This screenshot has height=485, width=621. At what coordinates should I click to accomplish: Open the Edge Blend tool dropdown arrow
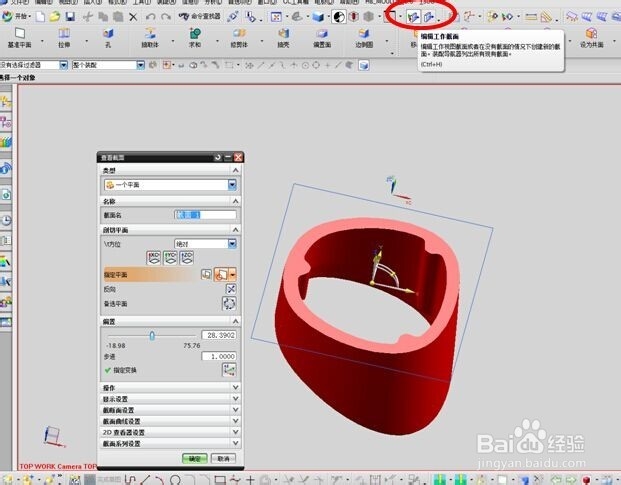(387, 41)
